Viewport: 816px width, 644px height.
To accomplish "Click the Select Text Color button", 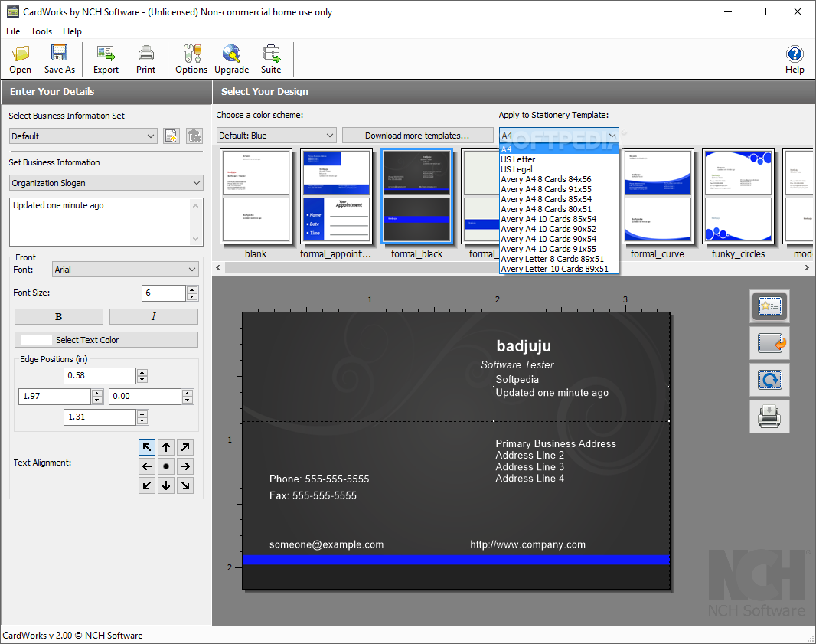I will pos(106,340).
